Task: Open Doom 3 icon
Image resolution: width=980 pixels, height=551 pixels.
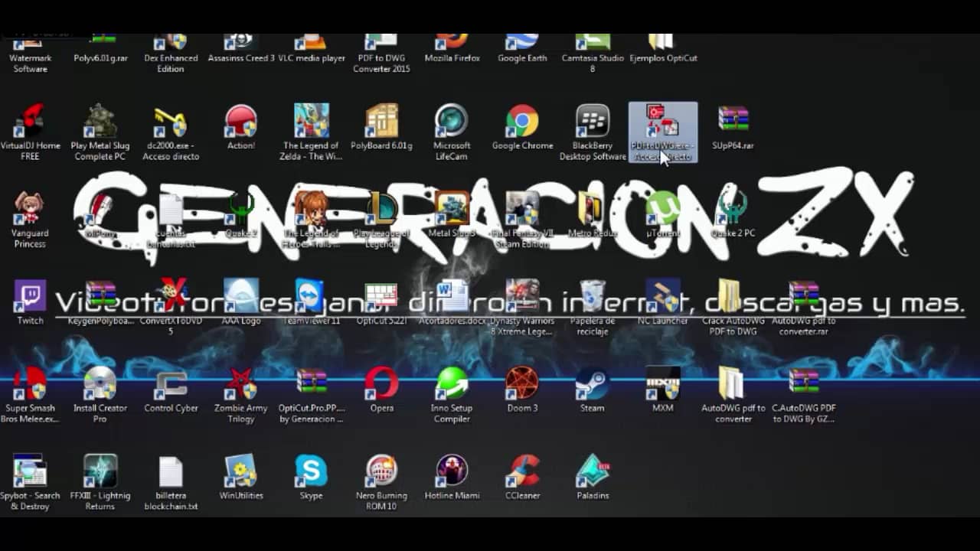Action: click(x=522, y=383)
